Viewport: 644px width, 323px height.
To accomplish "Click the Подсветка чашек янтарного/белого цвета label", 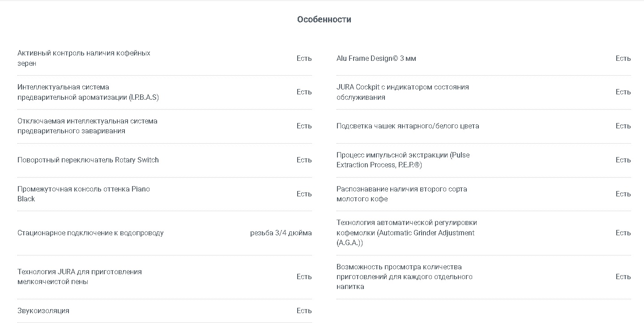I will tap(408, 126).
